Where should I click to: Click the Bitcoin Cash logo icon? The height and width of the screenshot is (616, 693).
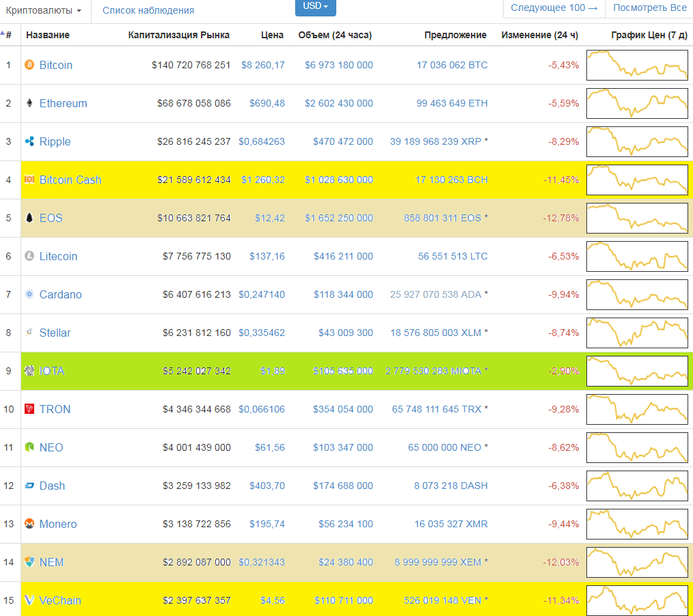[29, 180]
